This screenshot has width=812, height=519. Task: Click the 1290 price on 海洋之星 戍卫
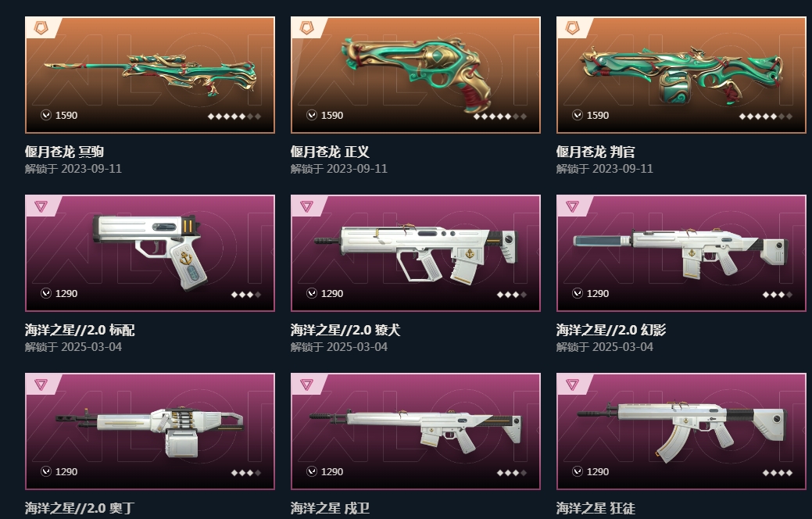point(332,471)
